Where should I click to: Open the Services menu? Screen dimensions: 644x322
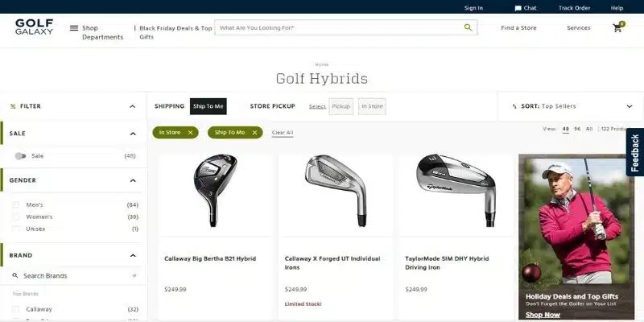click(x=578, y=28)
